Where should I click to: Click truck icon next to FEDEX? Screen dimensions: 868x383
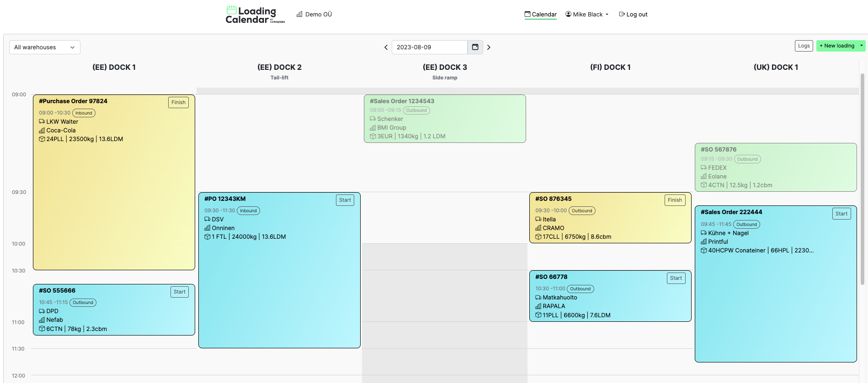(704, 168)
